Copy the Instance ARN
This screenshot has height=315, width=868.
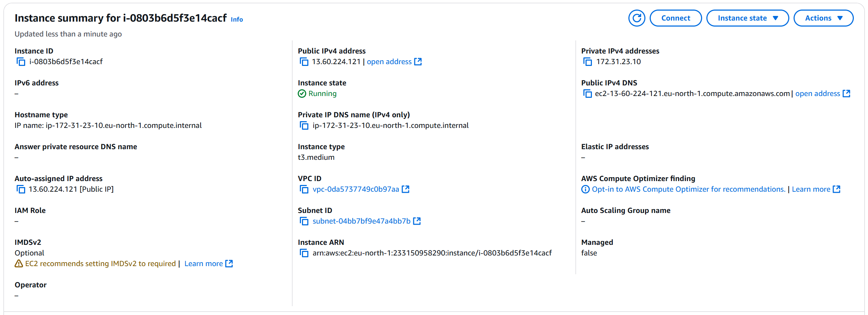click(304, 253)
